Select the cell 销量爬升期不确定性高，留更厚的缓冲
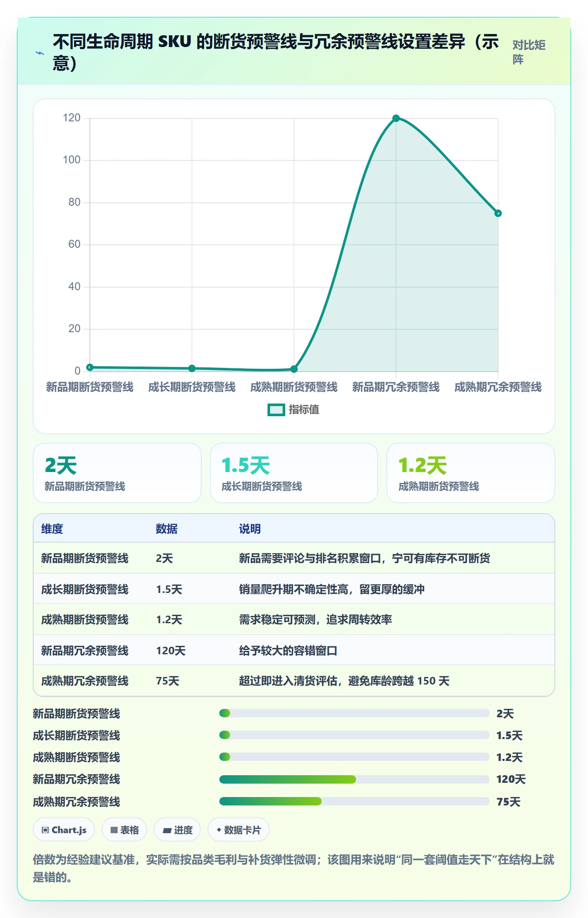This screenshot has height=918, width=588. [x=332, y=589]
